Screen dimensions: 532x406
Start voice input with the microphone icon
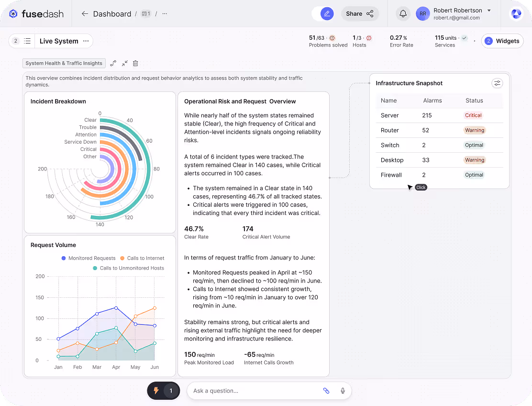[x=343, y=391]
